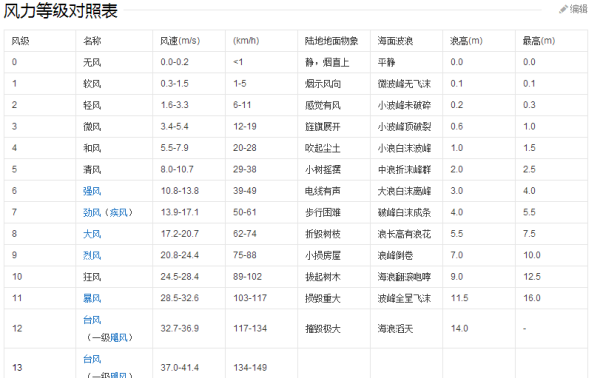Screen dimensions: 600x378
Task: Open the 台风 link in row 13
Action: (x=92, y=359)
